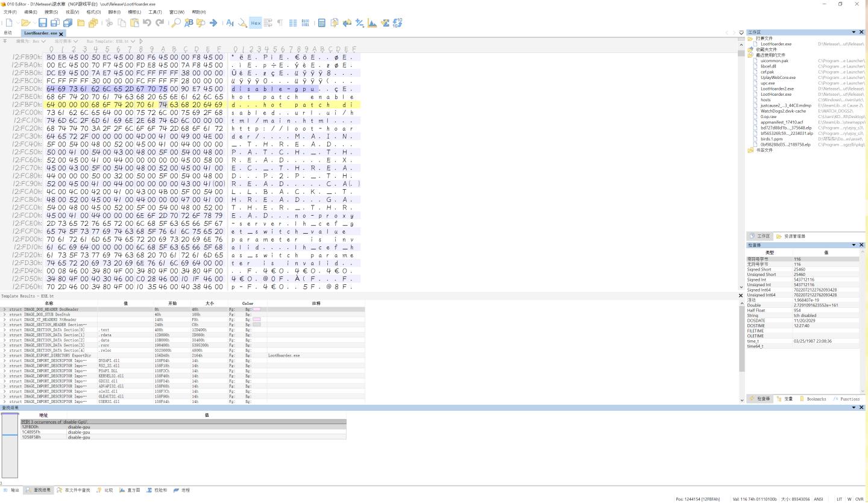
Task: Expand struct IMAGE_DOS_HEADER DosHeader row
Action: [5, 310]
